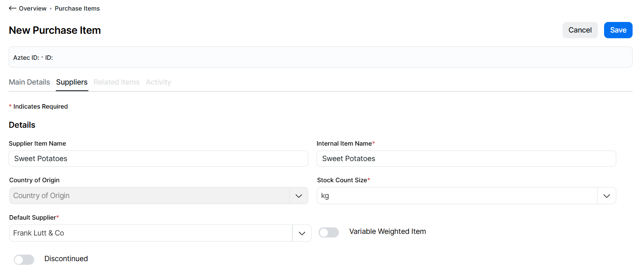Go to the Activity tab

158,82
